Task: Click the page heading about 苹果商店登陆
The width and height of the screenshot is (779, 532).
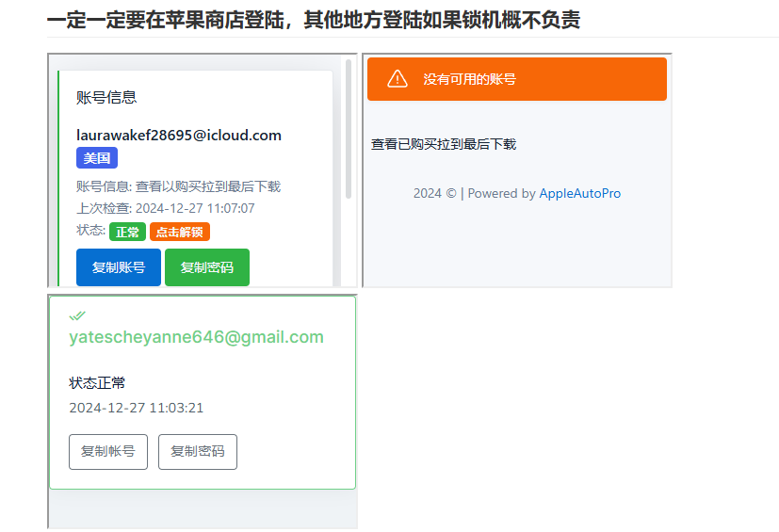Action: point(313,20)
